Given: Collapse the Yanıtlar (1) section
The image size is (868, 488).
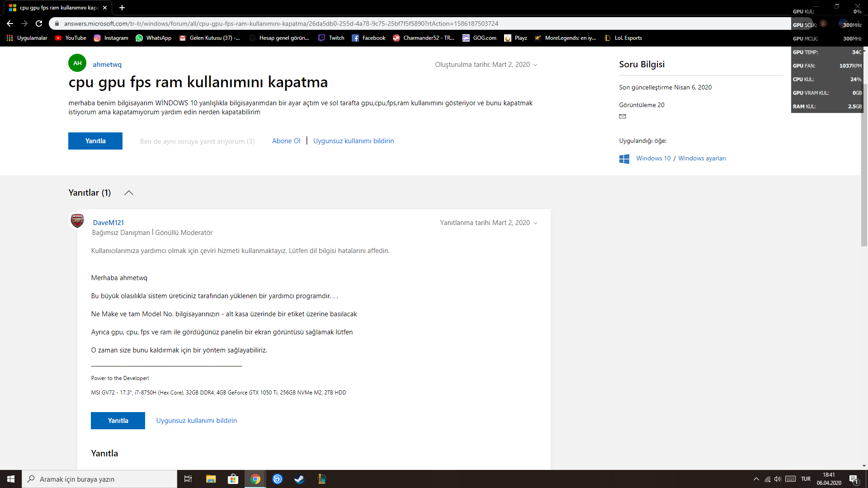Looking at the screenshot, I should (x=129, y=193).
